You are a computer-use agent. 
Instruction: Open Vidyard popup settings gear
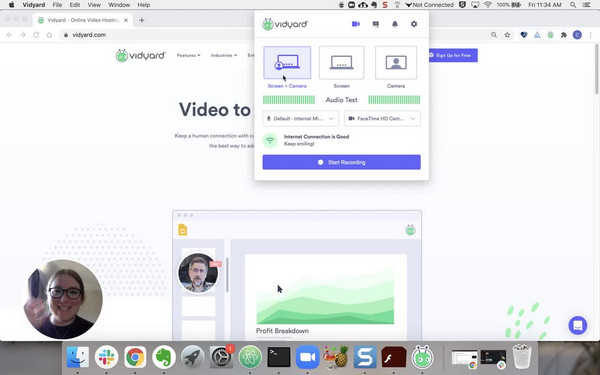[x=414, y=24]
